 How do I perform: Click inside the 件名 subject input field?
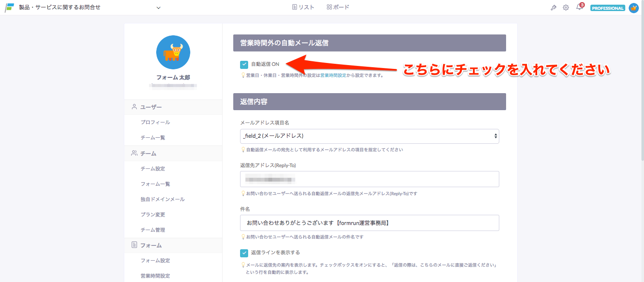[x=369, y=222]
